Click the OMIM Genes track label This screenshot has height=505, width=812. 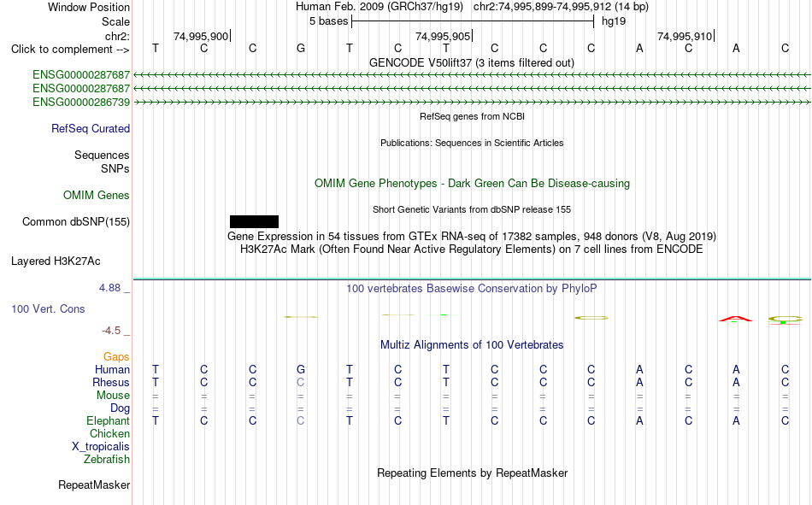[x=97, y=196]
